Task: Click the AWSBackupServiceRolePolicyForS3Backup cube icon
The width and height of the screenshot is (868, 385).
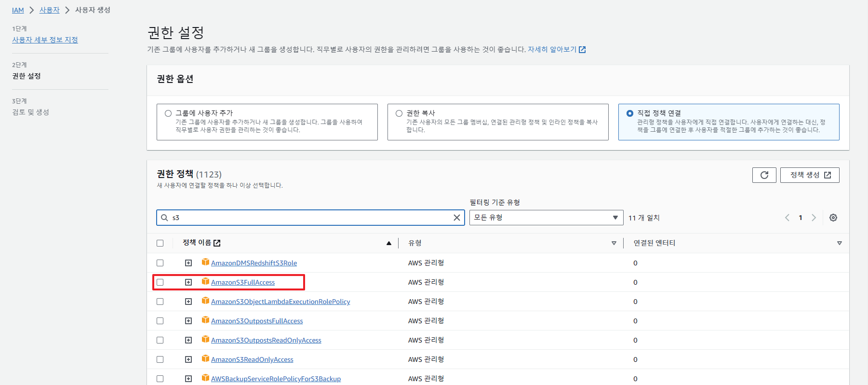Action: pos(205,378)
